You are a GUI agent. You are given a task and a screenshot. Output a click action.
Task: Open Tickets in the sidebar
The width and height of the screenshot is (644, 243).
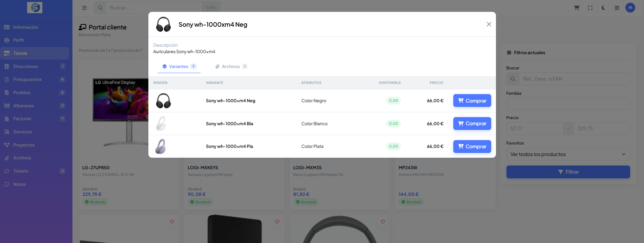click(x=35, y=171)
